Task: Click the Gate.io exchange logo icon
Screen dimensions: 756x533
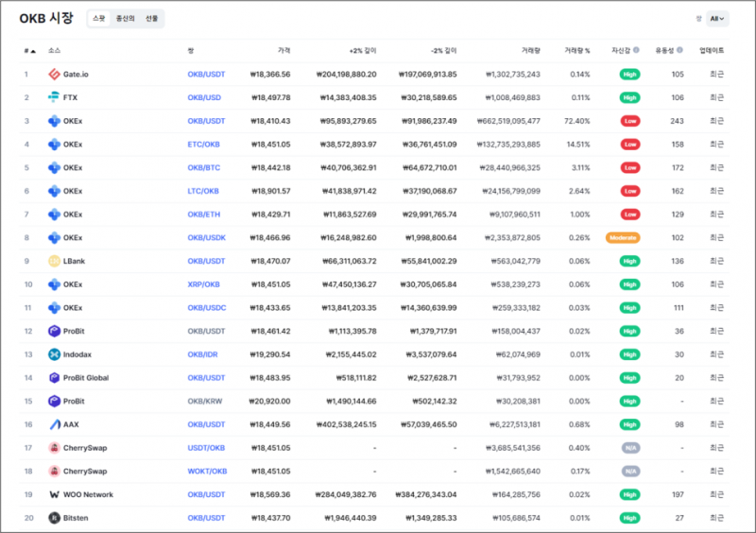Action: pyautogui.click(x=54, y=74)
